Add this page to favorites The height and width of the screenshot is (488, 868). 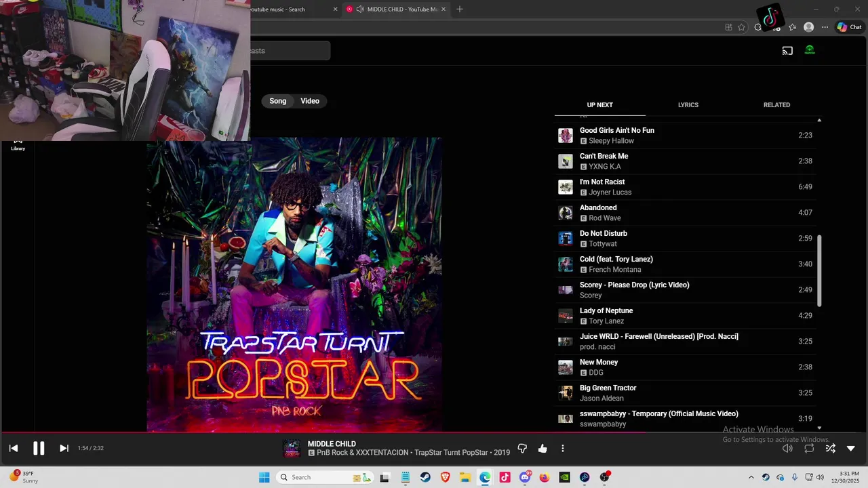(x=741, y=27)
